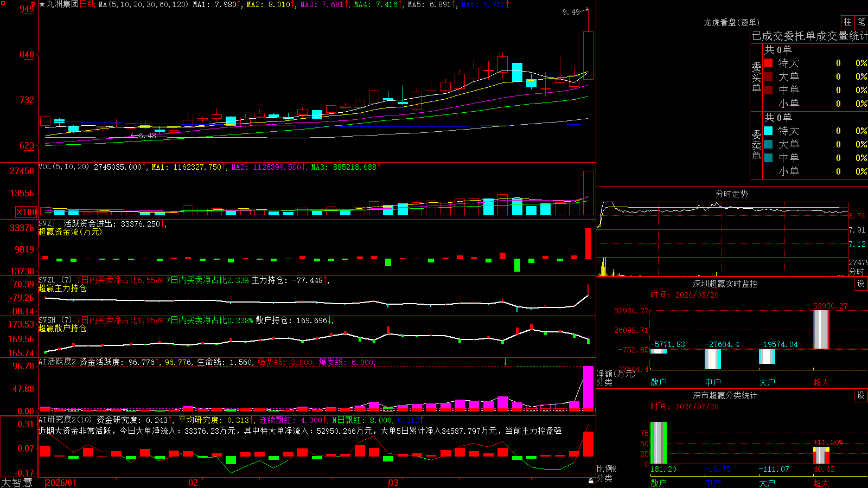
Task: Click the 散户持仓: 169.696 value
Action: pyautogui.click(x=293, y=320)
